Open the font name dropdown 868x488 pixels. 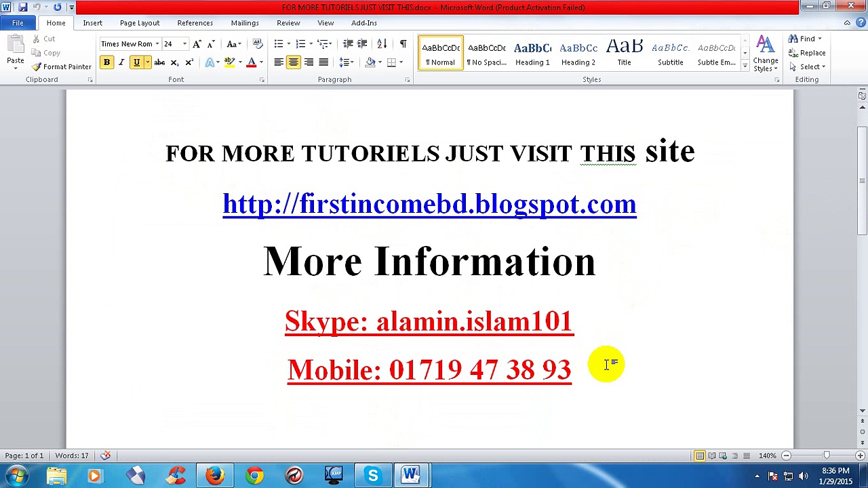click(157, 44)
